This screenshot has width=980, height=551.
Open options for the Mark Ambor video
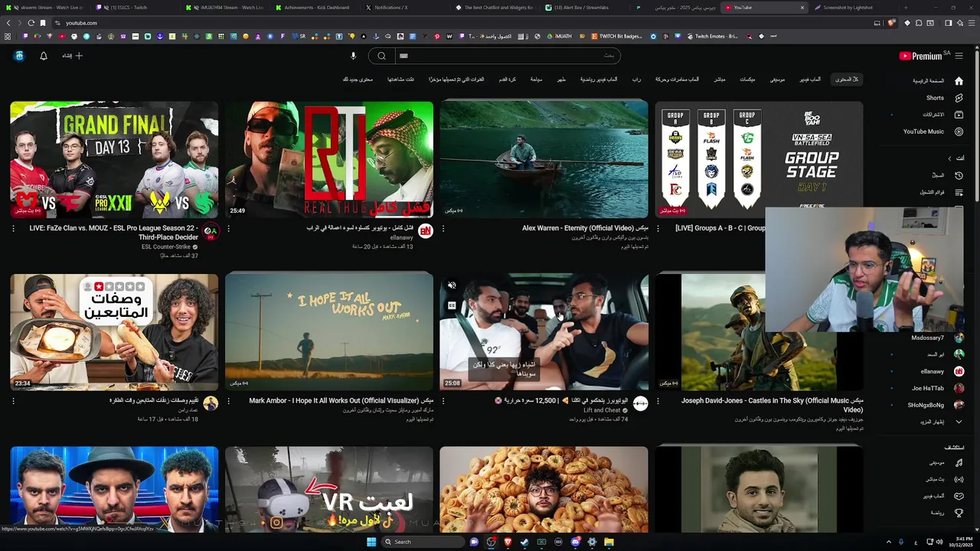228,400
